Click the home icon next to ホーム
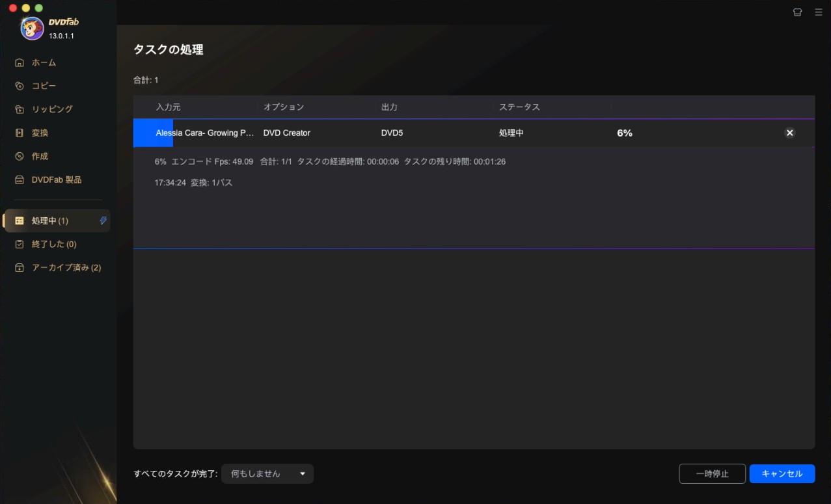The width and height of the screenshot is (831, 504). click(x=20, y=62)
